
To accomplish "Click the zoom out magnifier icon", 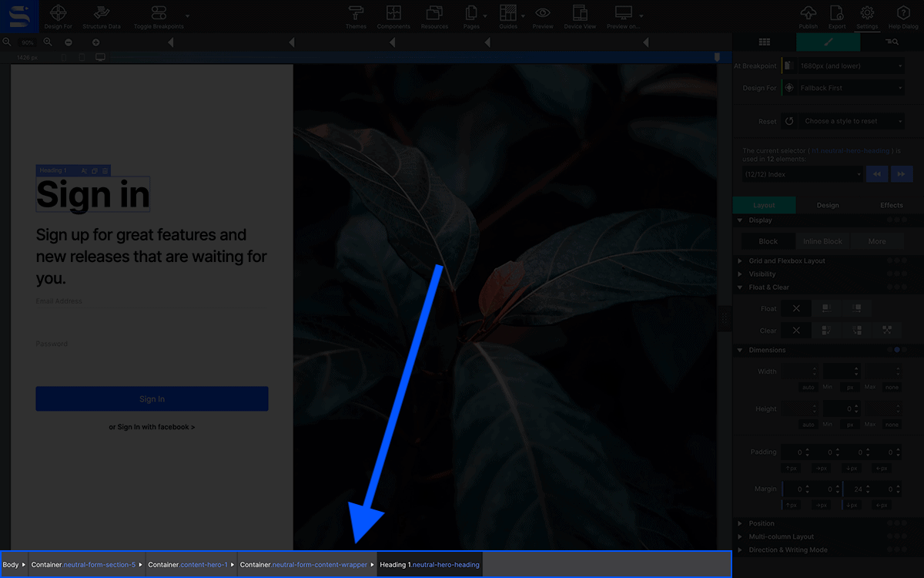I will click(x=7, y=42).
